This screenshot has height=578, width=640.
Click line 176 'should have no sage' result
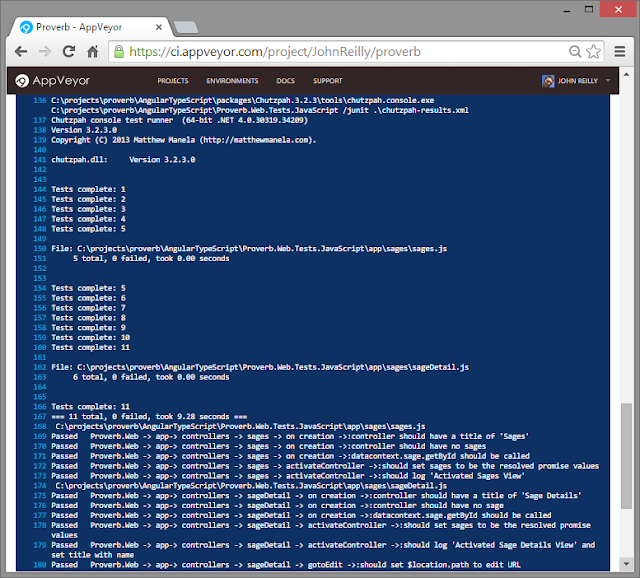[x=278, y=505]
